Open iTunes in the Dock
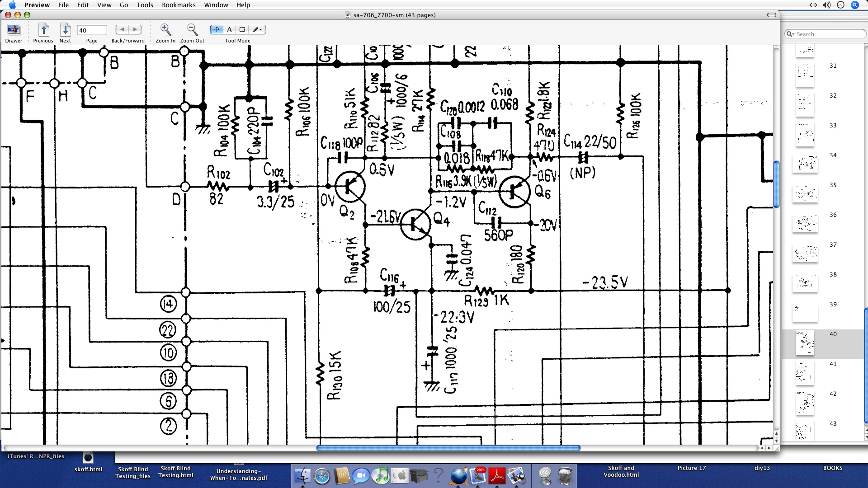Image resolution: width=868 pixels, height=488 pixels. pos(381,476)
